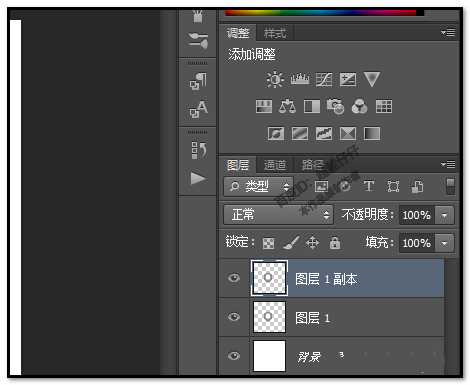This screenshot has width=470, height=385.
Task: Add a Photo Filter adjustment
Action: tap(335, 107)
